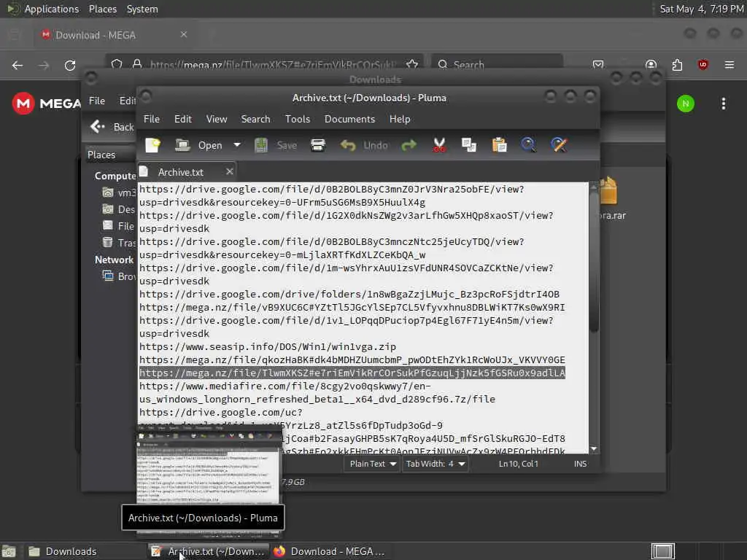747x560 pixels.
Task: Open the Pluma Edit menu
Action: click(x=183, y=119)
